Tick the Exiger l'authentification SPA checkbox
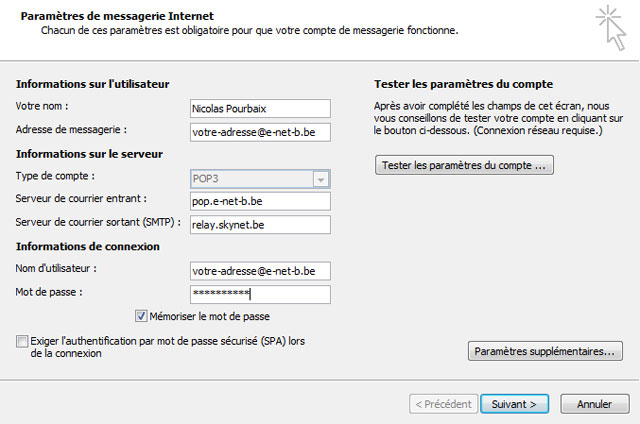Image resolution: width=640 pixels, height=424 pixels. tap(23, 342)
